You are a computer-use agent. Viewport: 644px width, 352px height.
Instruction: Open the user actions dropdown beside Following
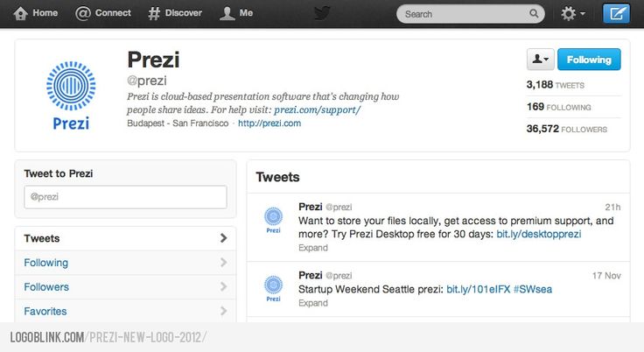(540, 60)
